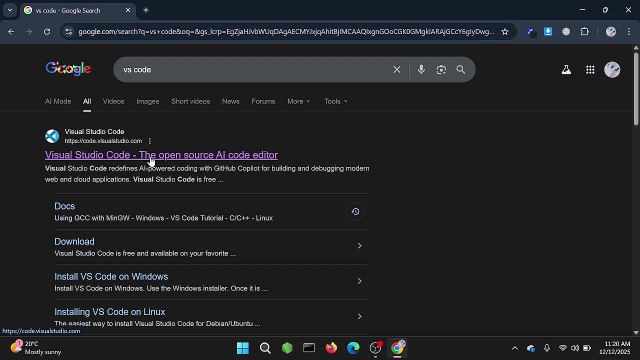
Task: Open the Wi-Fi icon in the system tray
Action: pyautogui.click(x=562, y=348)
